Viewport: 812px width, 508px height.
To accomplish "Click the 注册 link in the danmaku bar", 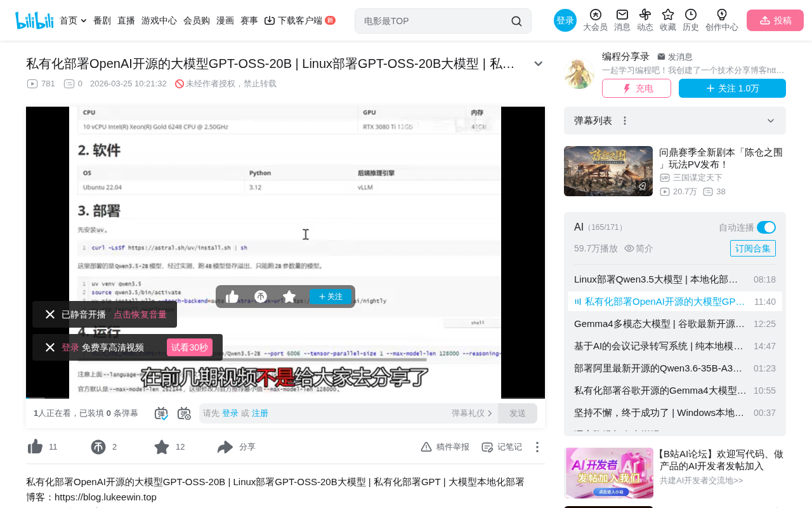I will click(260, 413).
